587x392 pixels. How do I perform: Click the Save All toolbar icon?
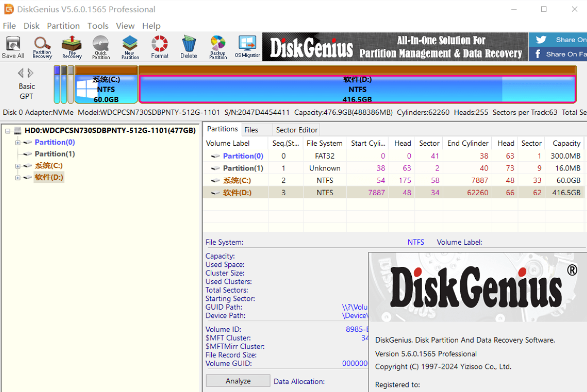[13, 47]
